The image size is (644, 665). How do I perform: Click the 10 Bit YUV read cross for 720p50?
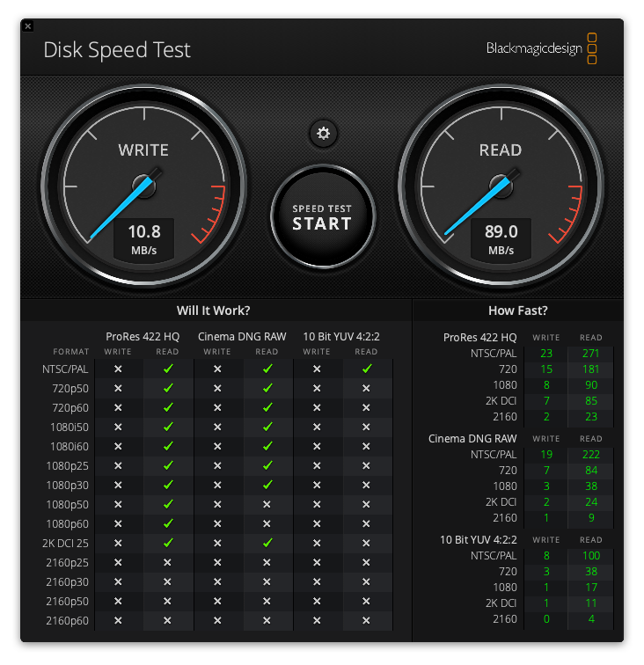coord(366,389)
